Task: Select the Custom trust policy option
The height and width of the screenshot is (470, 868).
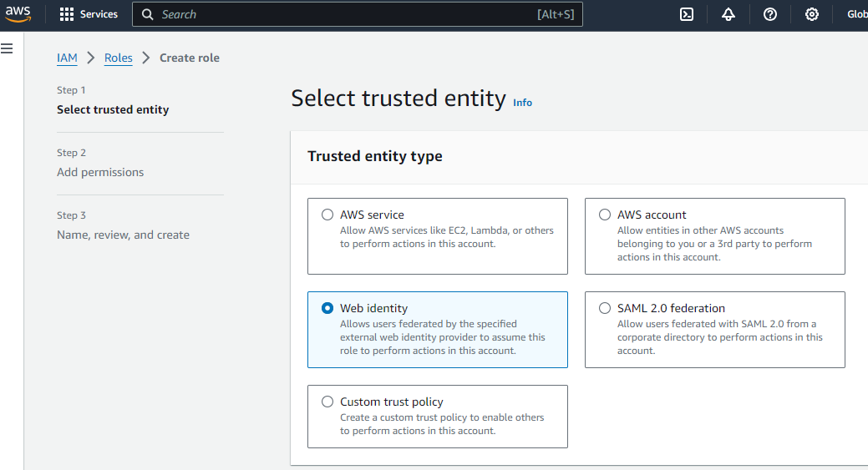Action: point(327,402)
